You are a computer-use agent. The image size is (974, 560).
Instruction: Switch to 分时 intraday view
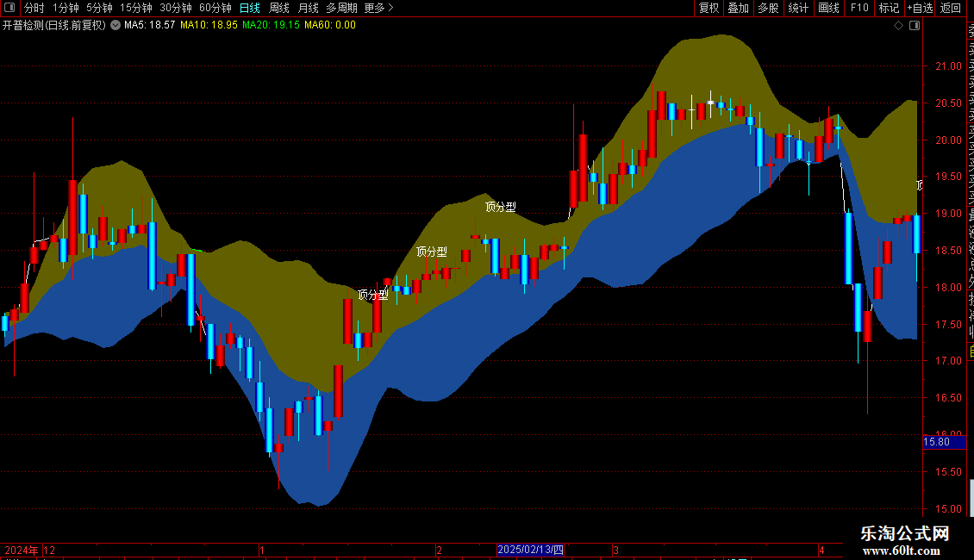34,8
